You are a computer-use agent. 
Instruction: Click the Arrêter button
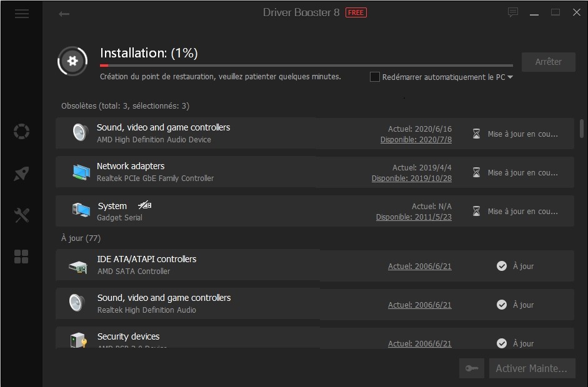coord(548,62)
